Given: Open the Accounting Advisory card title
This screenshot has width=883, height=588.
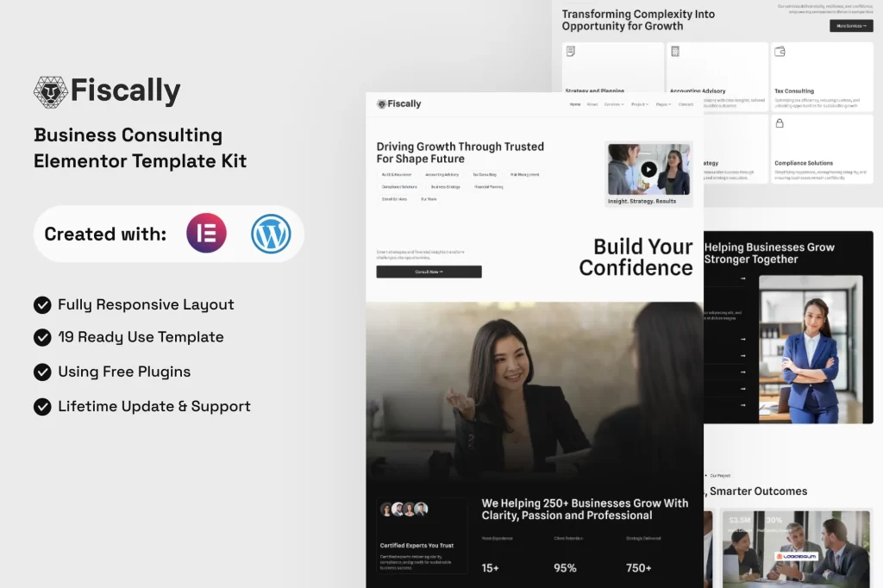Looking at the screenshot, I should [x=698, y=91].
